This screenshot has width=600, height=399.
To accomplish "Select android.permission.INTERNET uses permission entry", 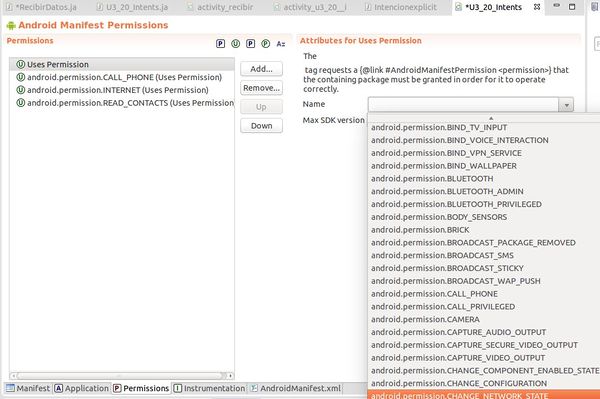I will point(122,90).
